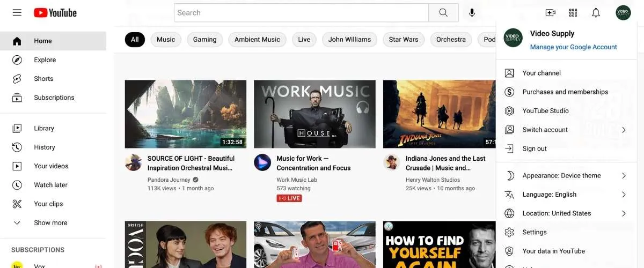Click the chevron beside Language
This screenshot has height=268, width=644.
[624, 194]
